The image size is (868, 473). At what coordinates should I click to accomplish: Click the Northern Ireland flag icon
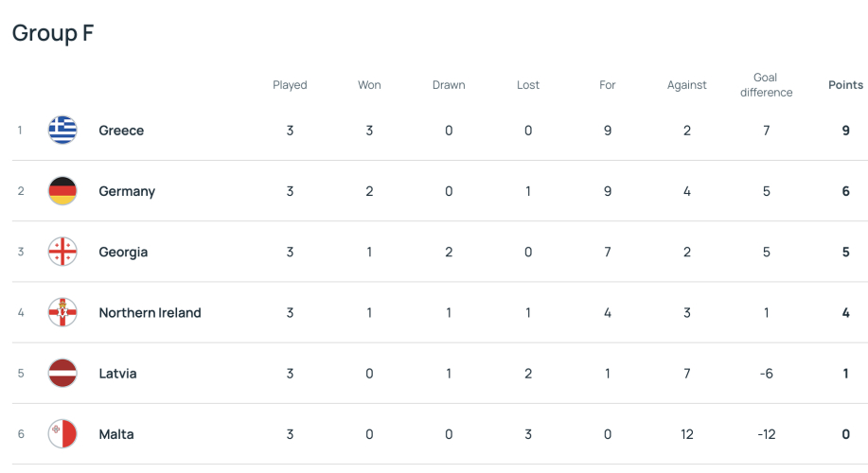[x=62, y=313]
